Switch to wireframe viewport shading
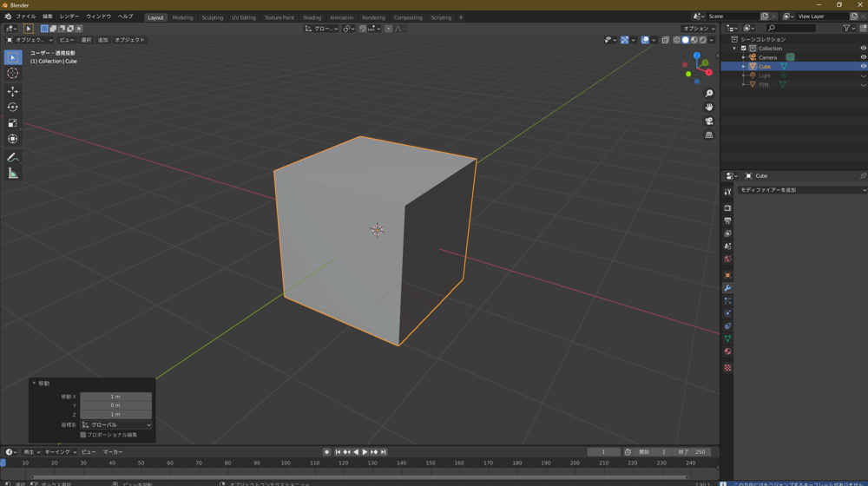 [x=676, y=40]
